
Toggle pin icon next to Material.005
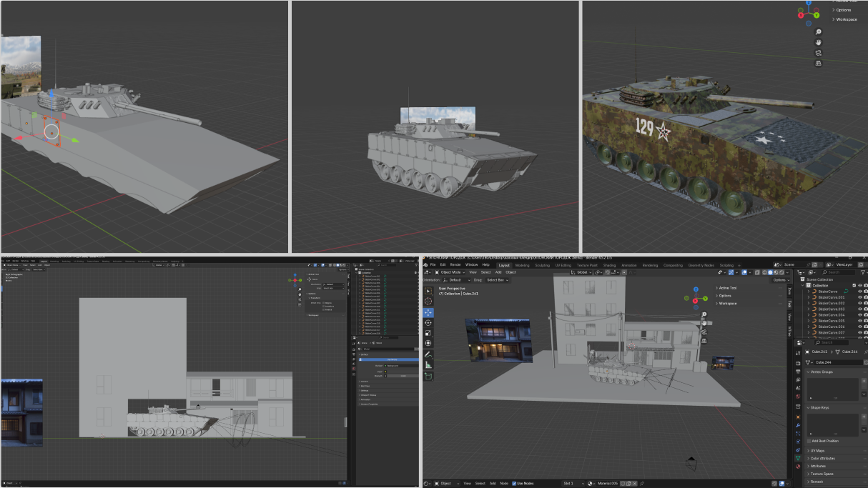point(642,483)
